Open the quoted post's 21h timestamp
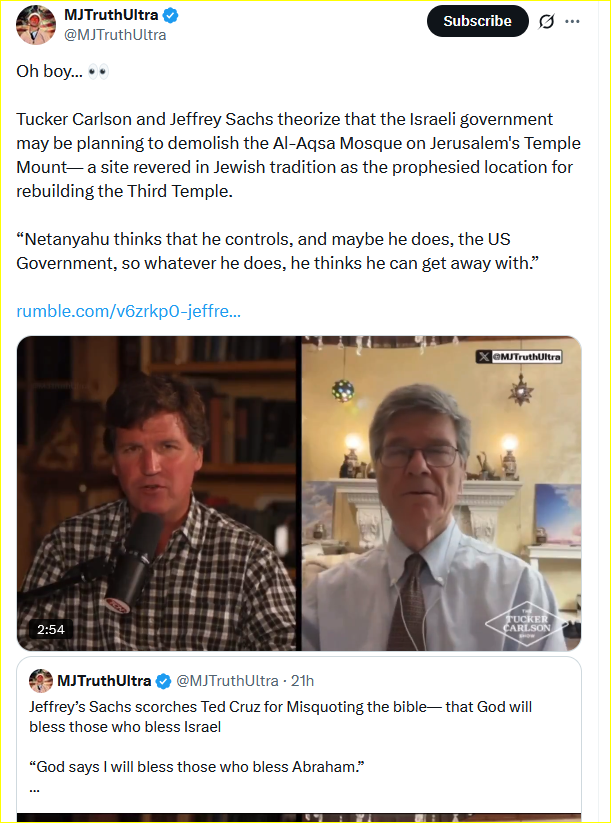Image resolution: width=611 pixels, height=823 pixels. (x=302, y=681)
